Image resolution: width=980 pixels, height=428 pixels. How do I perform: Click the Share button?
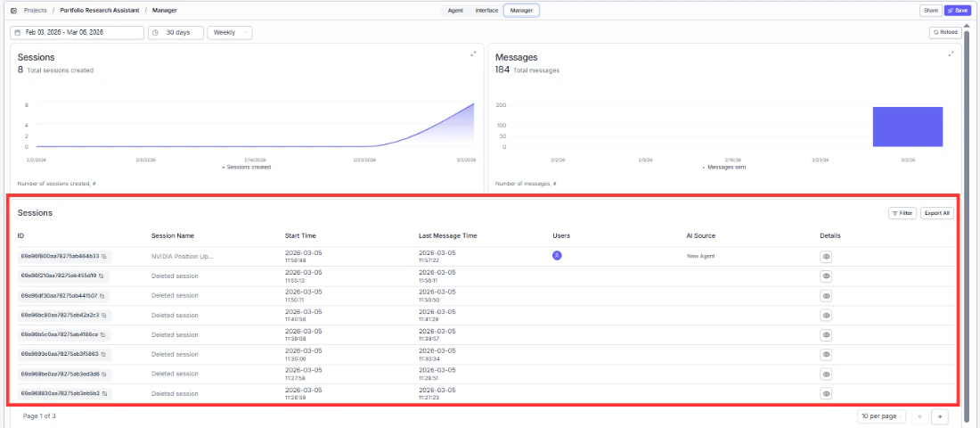tap(930, 10)
